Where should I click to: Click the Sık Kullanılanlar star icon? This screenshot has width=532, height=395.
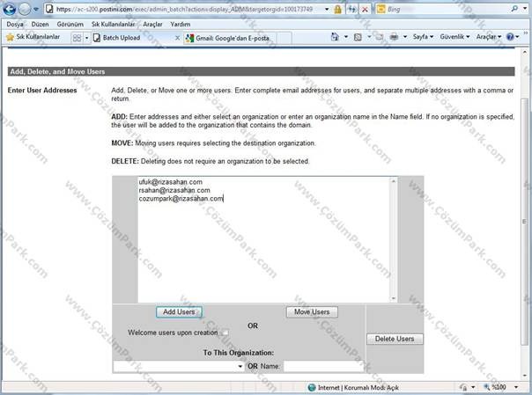pyautogui.click(x=11, y=37)
